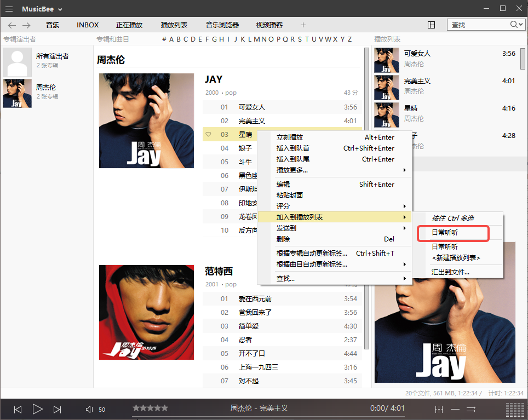Choose 删除 from the context menu
This screenshot has height=420, width=528.
[x=335, y=239]
